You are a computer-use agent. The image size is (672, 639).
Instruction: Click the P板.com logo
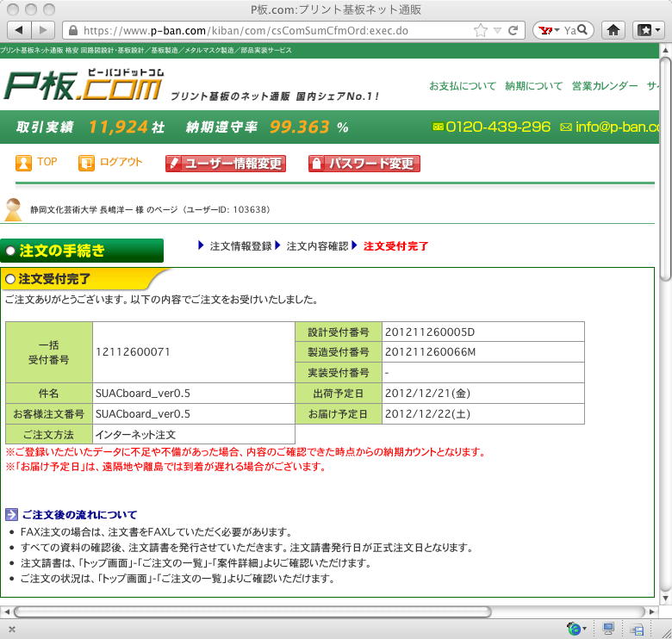tap(84, 85)
